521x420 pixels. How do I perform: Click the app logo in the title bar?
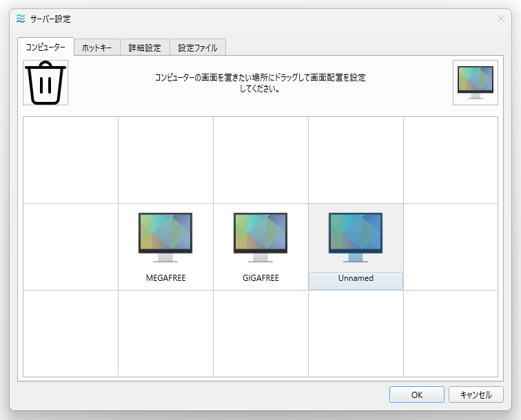pyautogui.click(x=20, y=19)
